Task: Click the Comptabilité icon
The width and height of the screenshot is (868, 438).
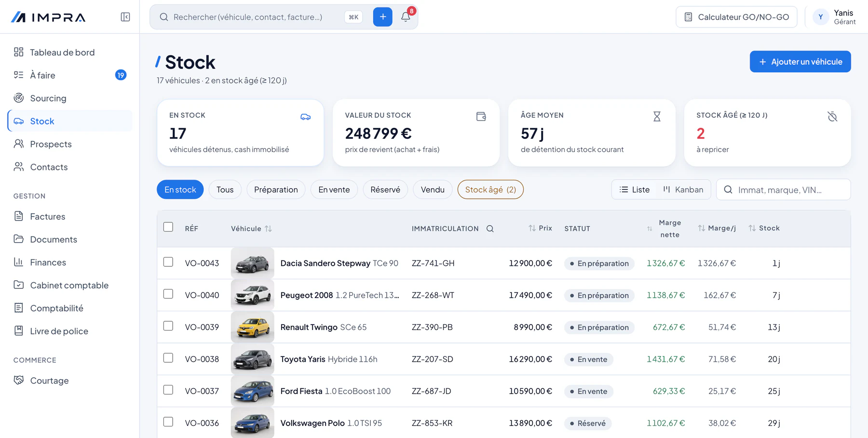Action: point(19,308)
